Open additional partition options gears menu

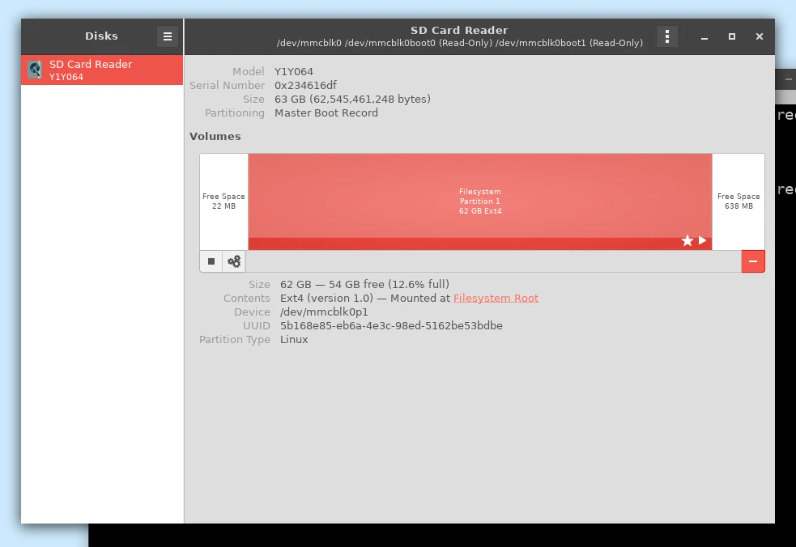234,261
